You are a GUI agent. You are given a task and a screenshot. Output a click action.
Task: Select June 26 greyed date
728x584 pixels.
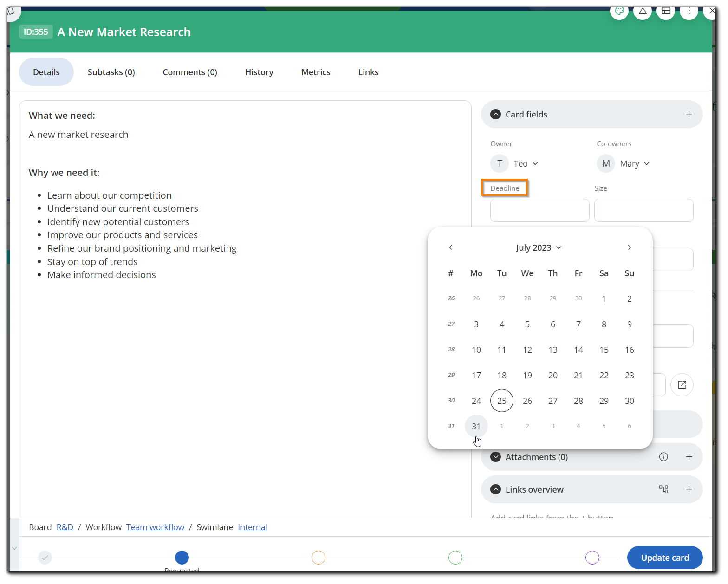(476, 298)
